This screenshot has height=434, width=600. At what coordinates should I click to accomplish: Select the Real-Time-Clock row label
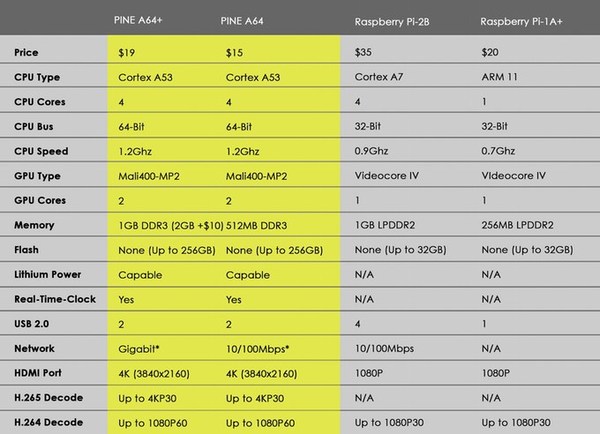[51, 297]
